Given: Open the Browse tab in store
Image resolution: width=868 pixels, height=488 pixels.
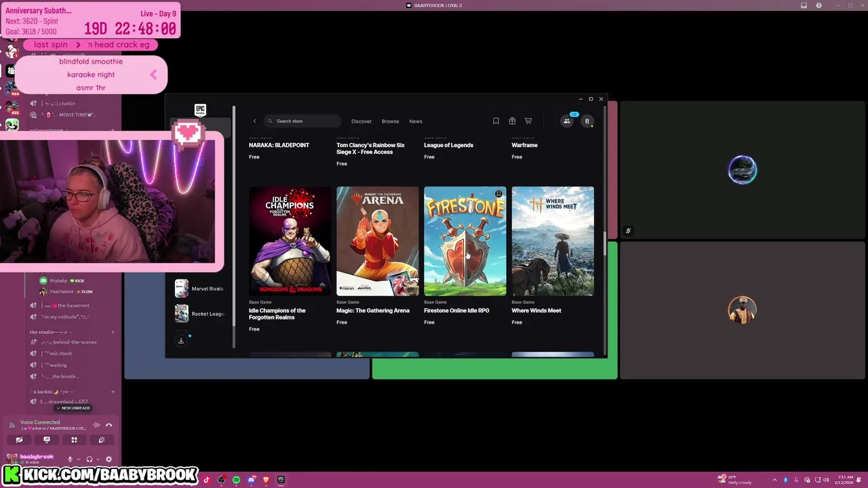Looking at the screenshot, I should pyautogui.click(x=390, y=121).
